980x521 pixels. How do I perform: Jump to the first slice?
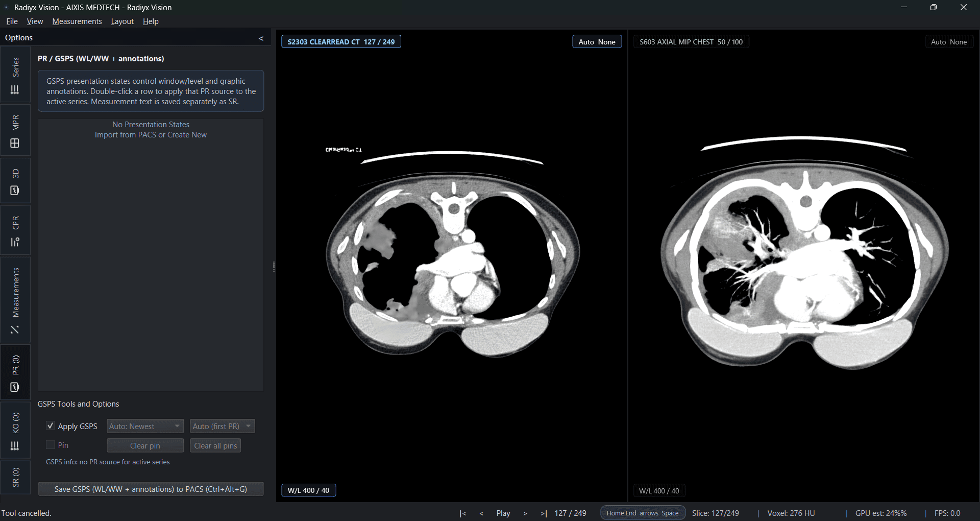tap(462, 513)
